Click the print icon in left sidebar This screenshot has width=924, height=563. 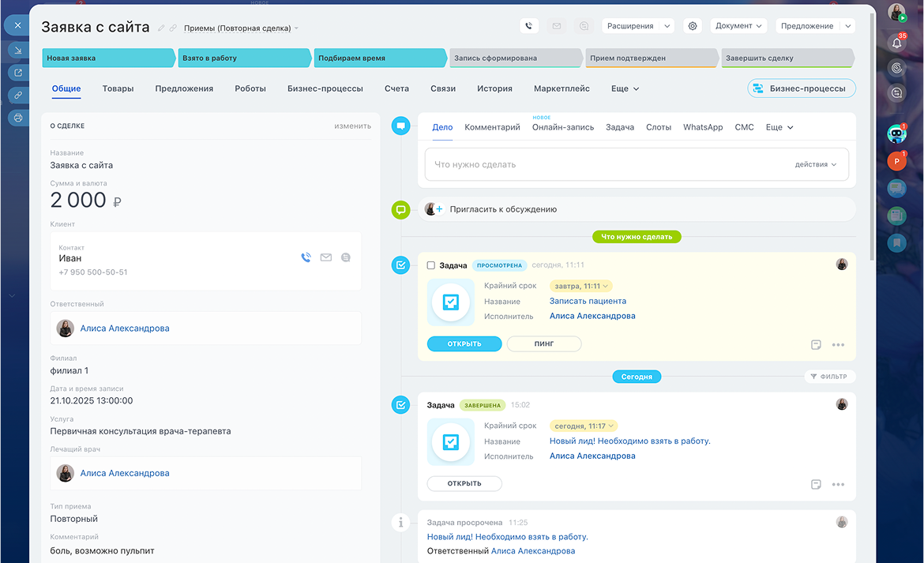[x=17, y=118]
